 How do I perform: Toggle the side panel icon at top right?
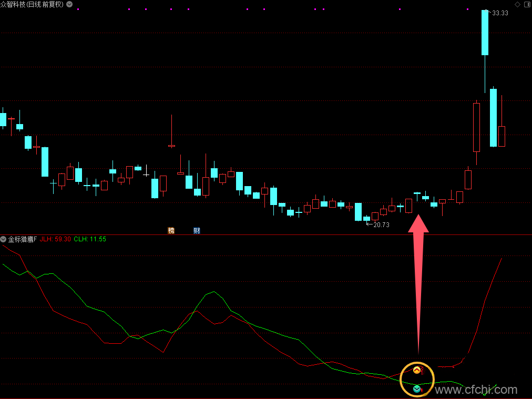(x=527, y=4)
